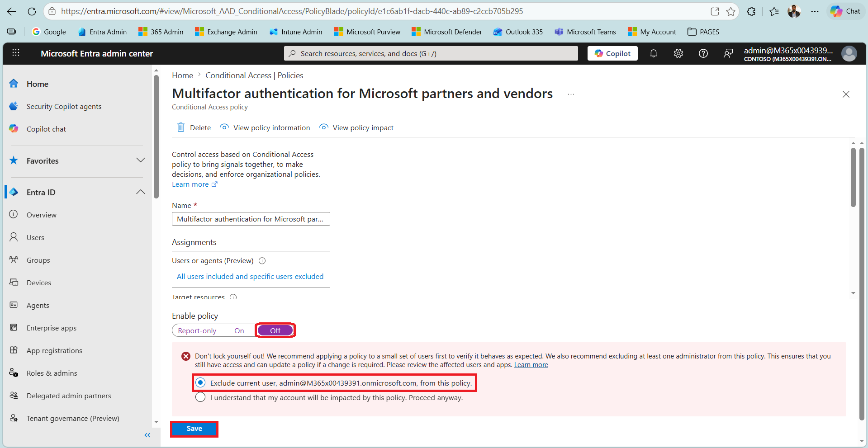The width and height of the screenshot is (868, 448).
Task: Open Copilot Chat in browser sidebar
Action: point(845,11)
